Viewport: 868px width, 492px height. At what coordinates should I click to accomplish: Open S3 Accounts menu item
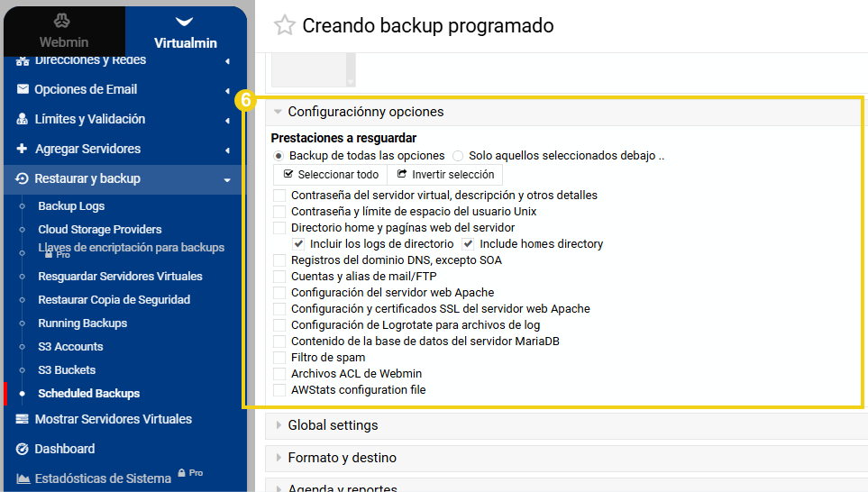click(70, 346)
